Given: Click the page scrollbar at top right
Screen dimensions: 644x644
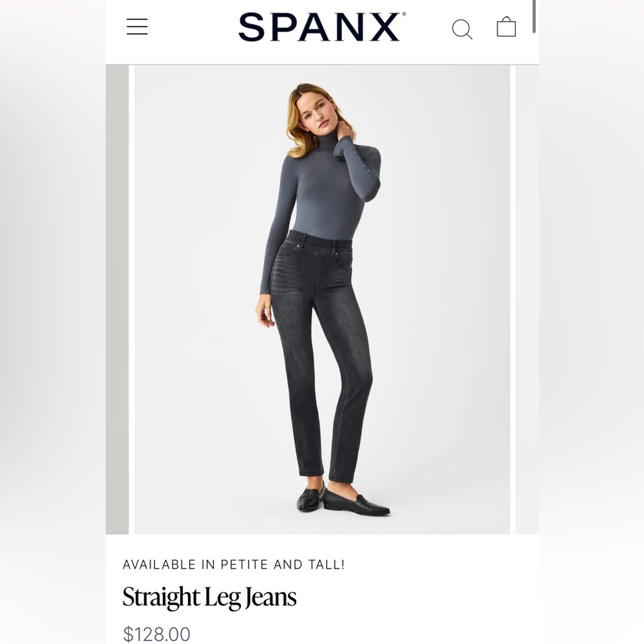Looking at the screenshot, I should [533, 16].
